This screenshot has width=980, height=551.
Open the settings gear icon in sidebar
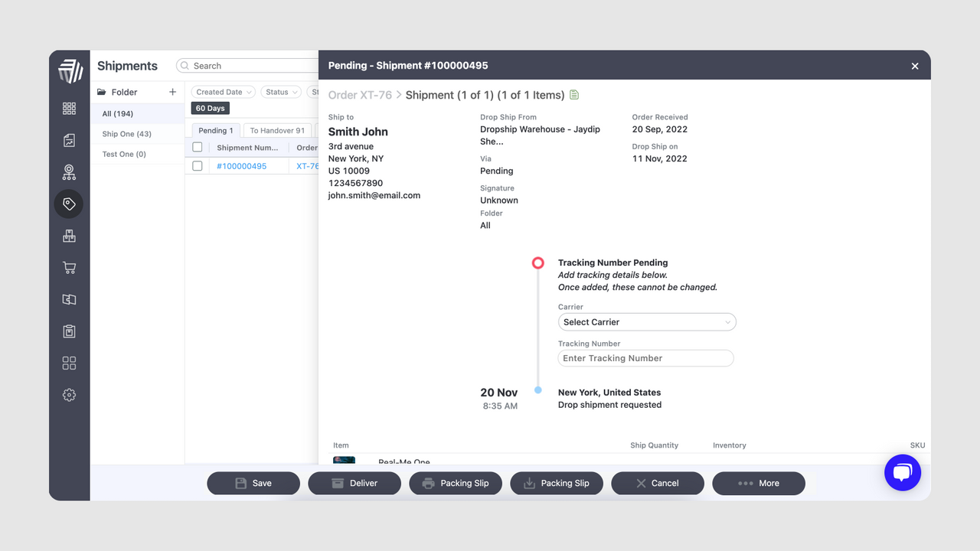pos(70,395)
